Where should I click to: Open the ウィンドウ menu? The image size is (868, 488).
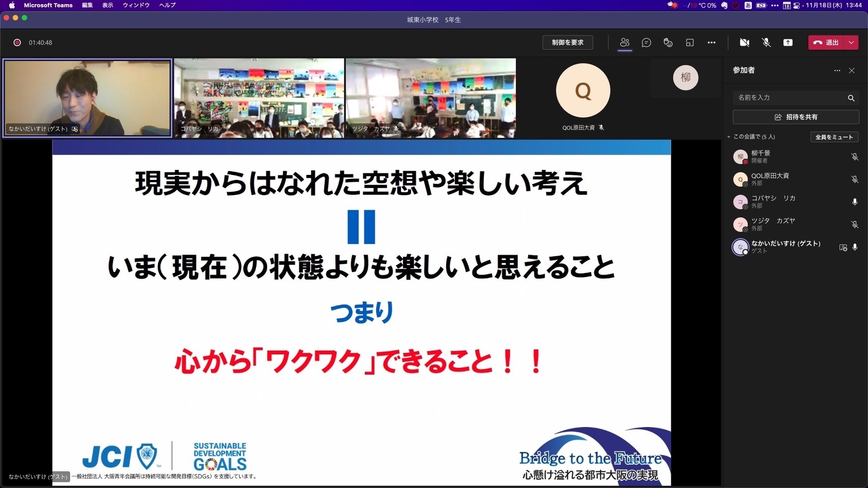tap(136, 5)
